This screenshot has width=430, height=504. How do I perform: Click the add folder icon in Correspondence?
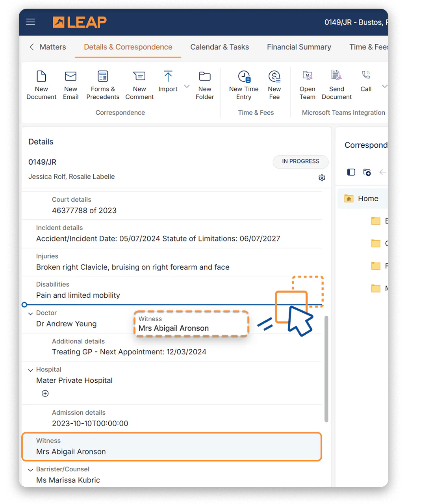(367, 172)
